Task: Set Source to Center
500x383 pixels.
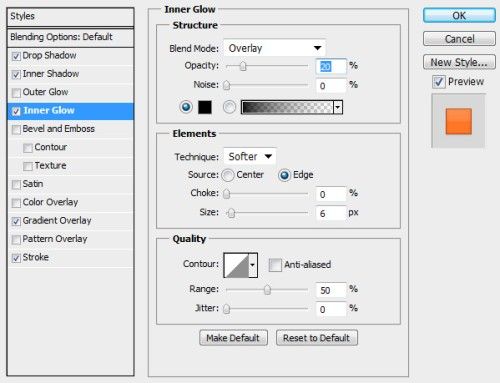Action: (x=228, y=175)
